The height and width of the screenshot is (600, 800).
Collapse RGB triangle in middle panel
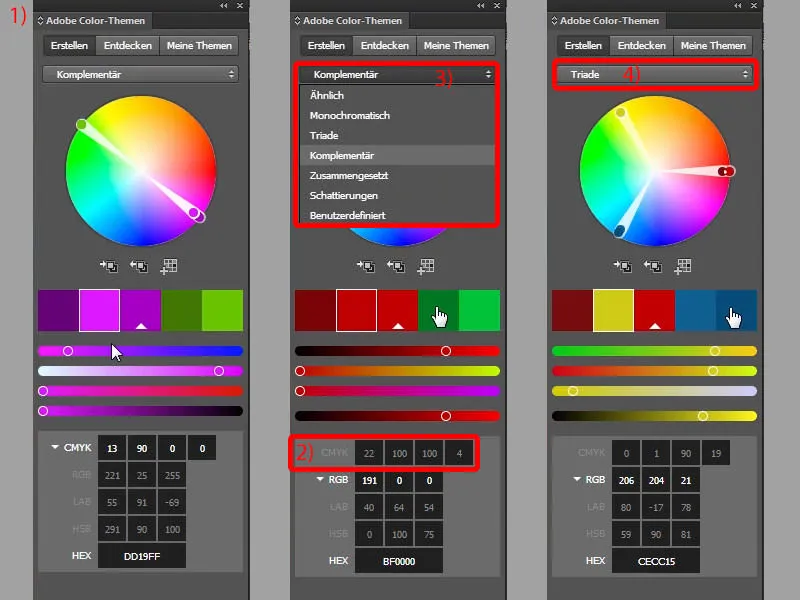320,479
